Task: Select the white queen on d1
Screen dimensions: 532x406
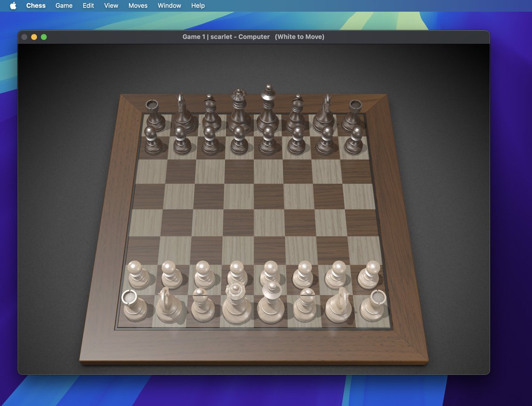Action: [237, 304]
